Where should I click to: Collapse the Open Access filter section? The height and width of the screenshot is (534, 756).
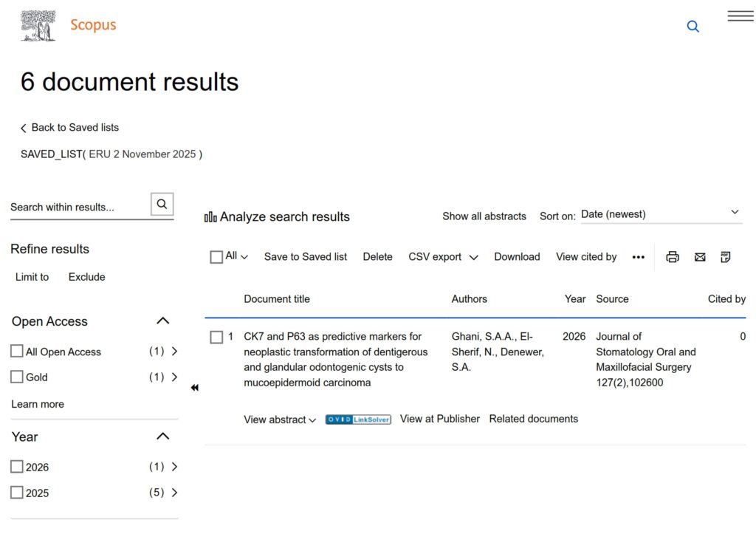tap(163, 321)
